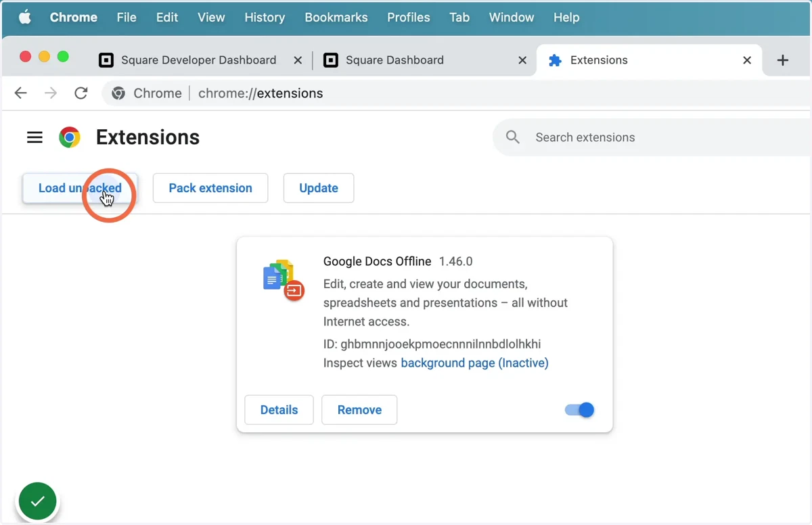Click the search magnifier icon
This screenshot has width=812, height=525.
(x=513, y=137)
